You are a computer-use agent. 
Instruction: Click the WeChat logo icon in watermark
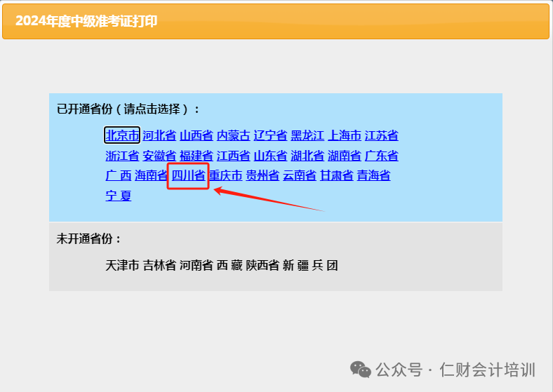click(x=361, y=370)
